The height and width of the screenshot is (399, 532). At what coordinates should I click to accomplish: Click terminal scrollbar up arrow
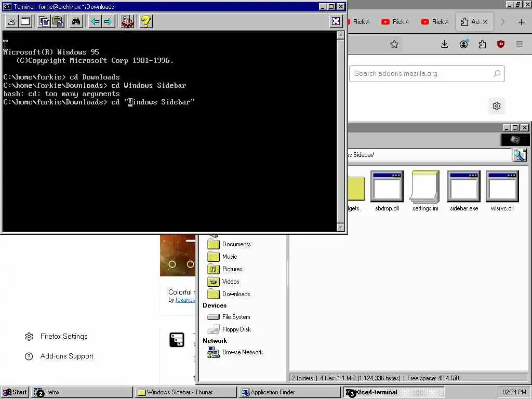(x=341, y=35)
